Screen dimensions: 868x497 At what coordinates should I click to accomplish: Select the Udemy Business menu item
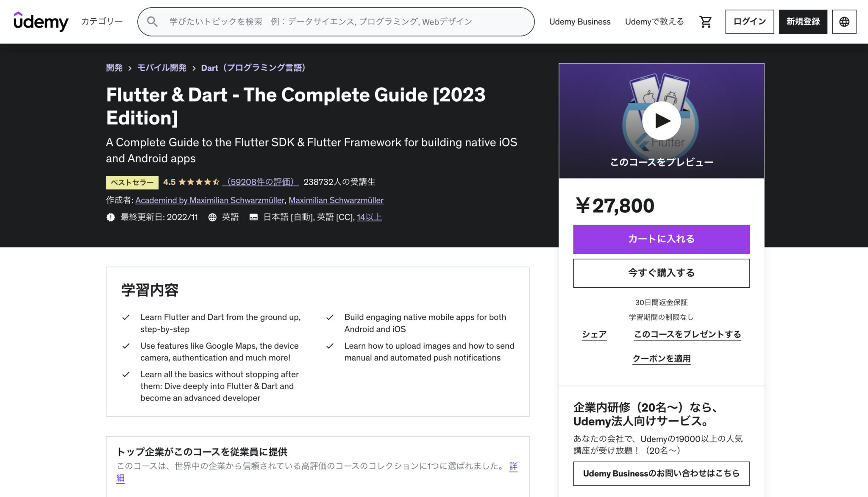[580, 21]
